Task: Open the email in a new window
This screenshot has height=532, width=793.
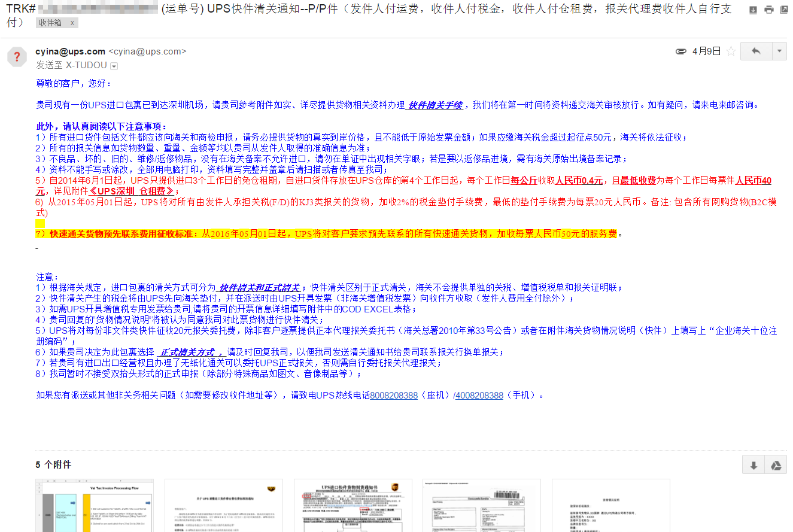Action: coord(783,10)
